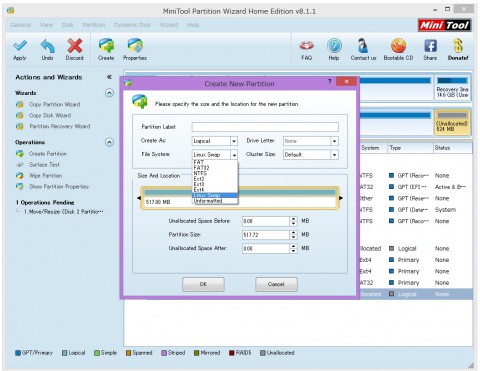The height and width of the screenshot is (371, 480).
Task: Click the 517.00 MB partition bar
Action: click(x=240, y=198)
